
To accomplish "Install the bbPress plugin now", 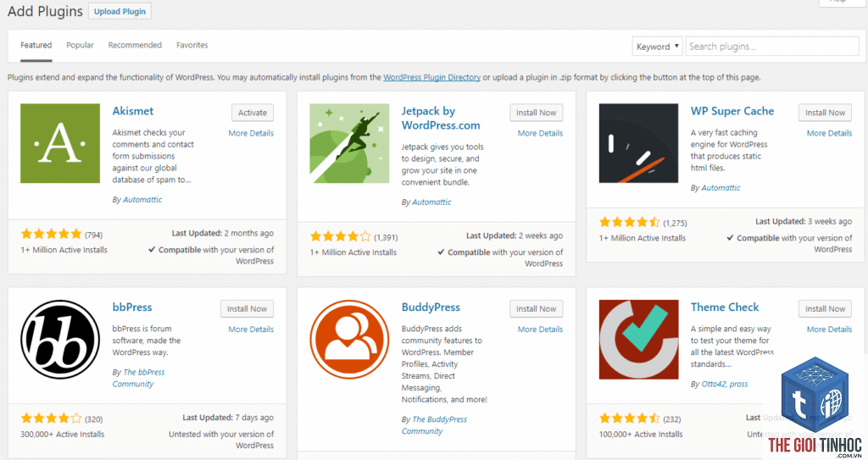I will [247, 308].
